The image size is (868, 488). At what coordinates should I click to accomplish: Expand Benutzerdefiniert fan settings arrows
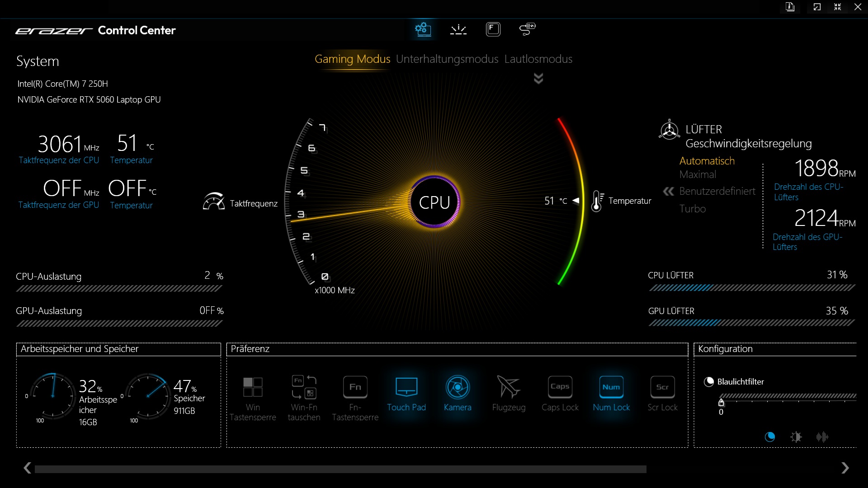[668, 191]
